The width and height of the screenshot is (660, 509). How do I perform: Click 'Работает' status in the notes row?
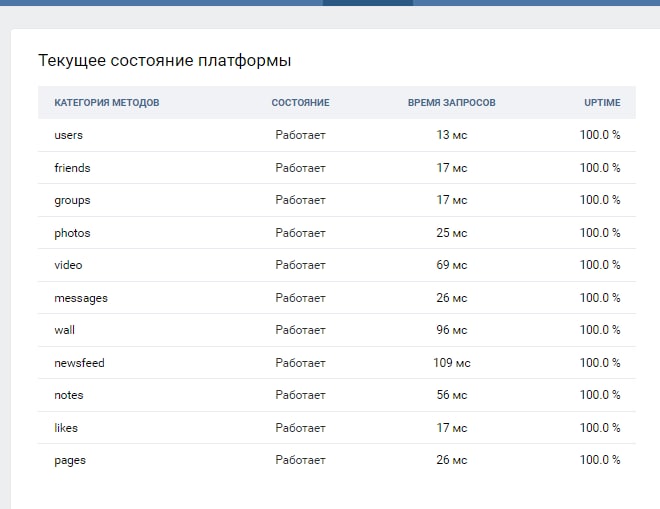pos(301,395)
